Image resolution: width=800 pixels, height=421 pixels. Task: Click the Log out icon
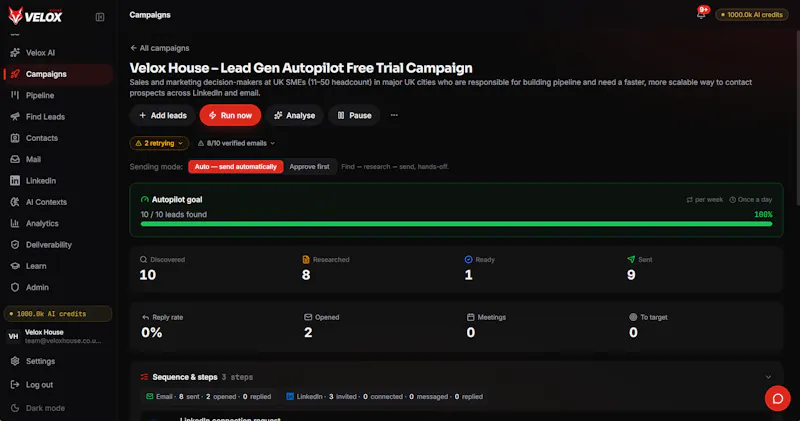tap(15, 385)
